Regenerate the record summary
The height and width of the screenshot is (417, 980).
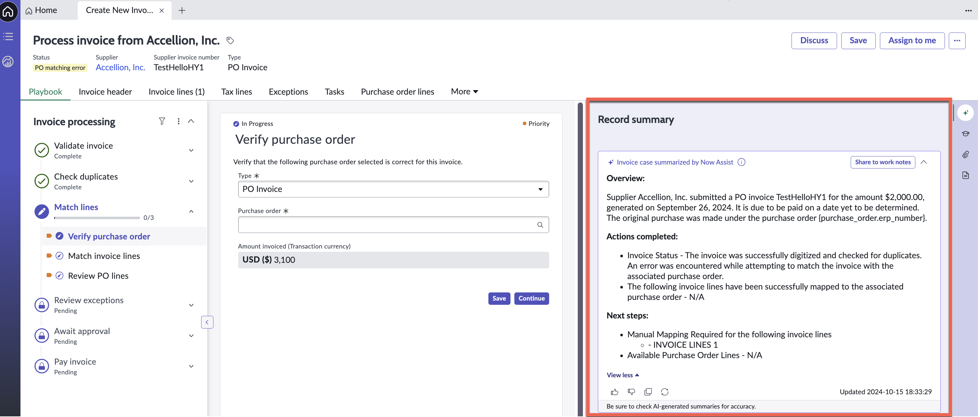pyautogui.click(x=664, y=392)
